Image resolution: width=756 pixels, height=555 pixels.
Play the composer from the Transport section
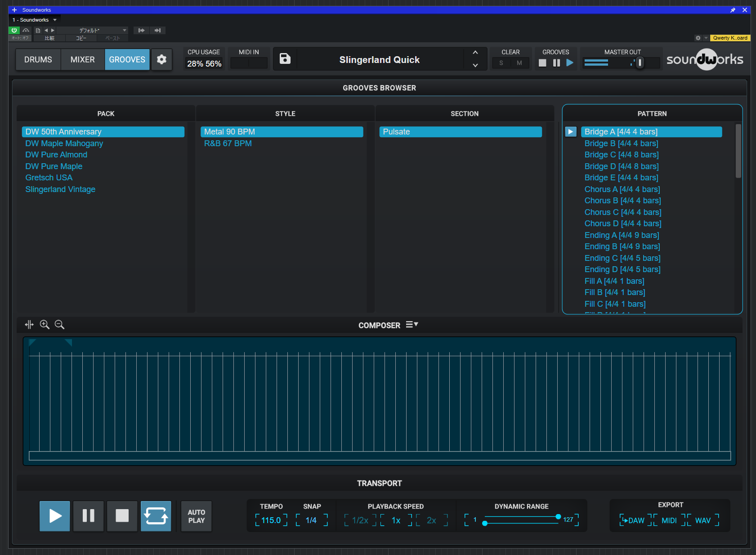pyautogui.click(x=55, y=516)
